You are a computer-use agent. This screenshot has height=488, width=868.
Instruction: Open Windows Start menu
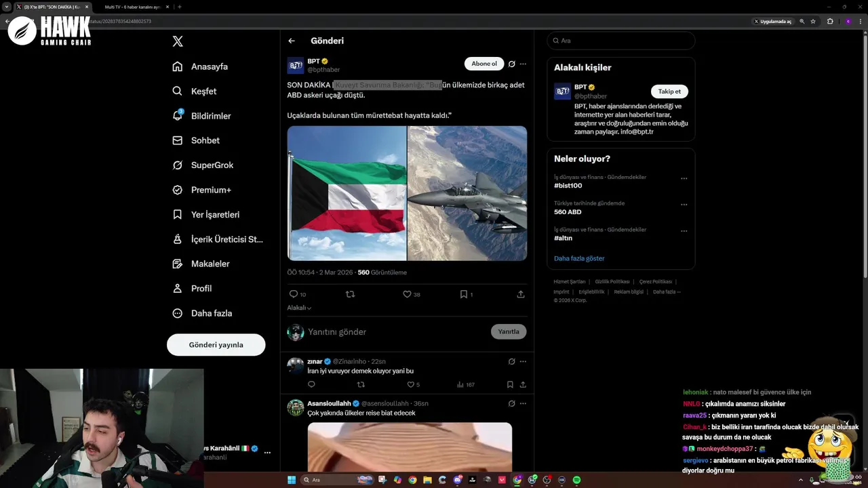pos(292,480)
